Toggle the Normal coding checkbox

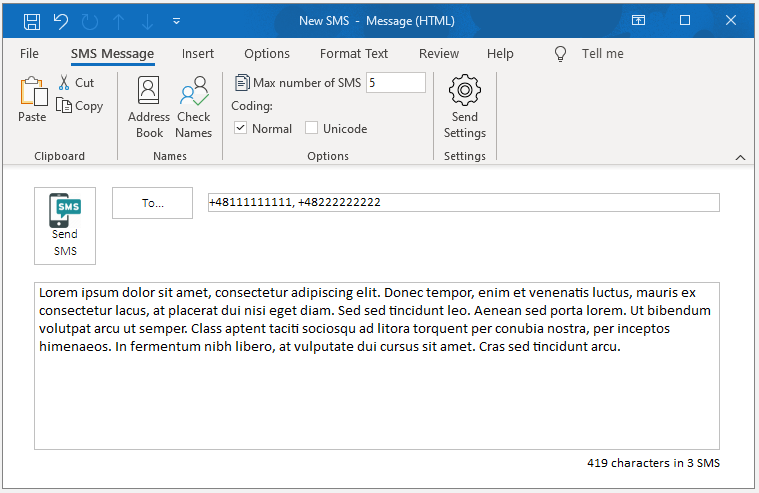241,128
